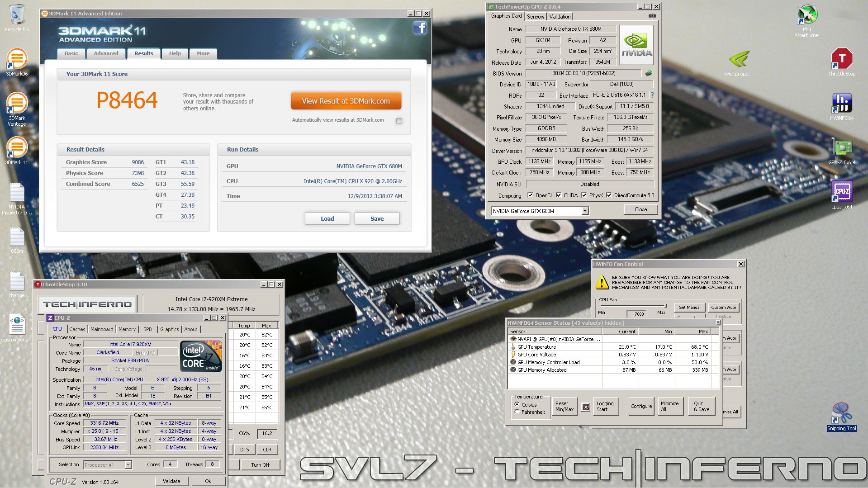The image size is (868, 488).
Task: Click the DTS button in ThrottleStop
Action: point(244,450)
